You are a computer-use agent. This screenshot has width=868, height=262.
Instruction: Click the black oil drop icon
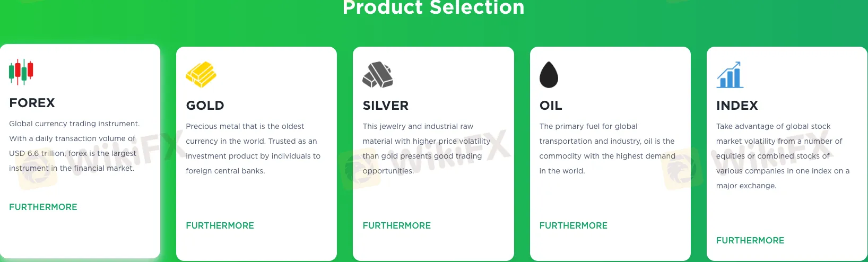[549, 74]
